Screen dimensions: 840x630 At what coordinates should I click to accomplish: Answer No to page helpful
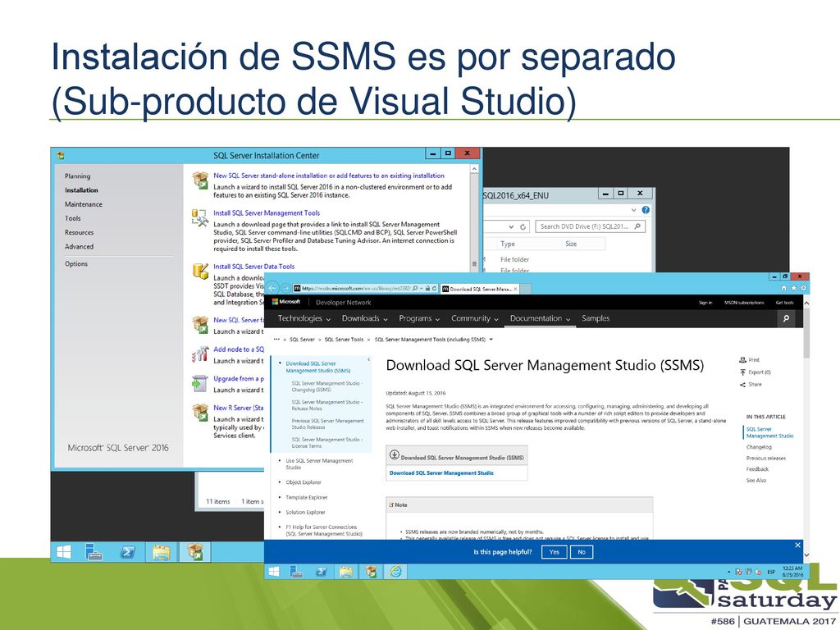click(582, 552)
